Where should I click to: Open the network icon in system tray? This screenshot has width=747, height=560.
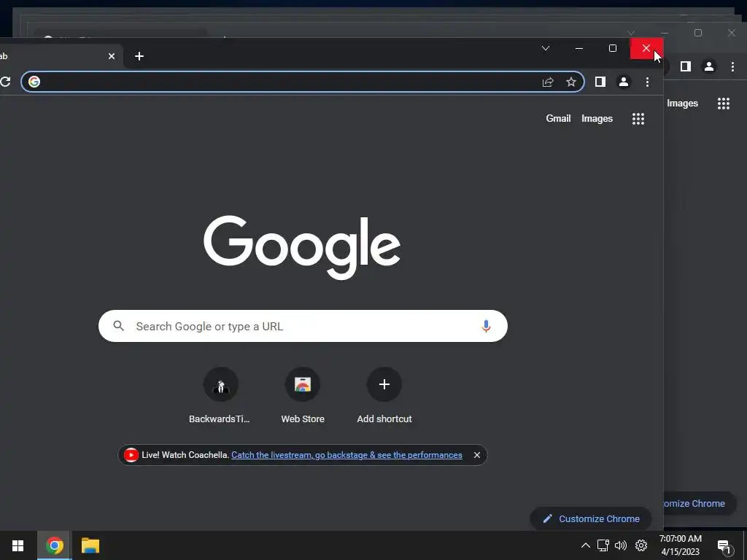tap(603, 545)
